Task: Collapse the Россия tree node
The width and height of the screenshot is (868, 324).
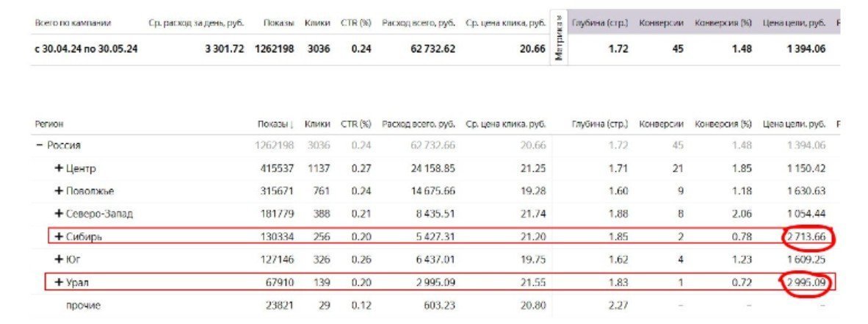Action: pos(40,145)
